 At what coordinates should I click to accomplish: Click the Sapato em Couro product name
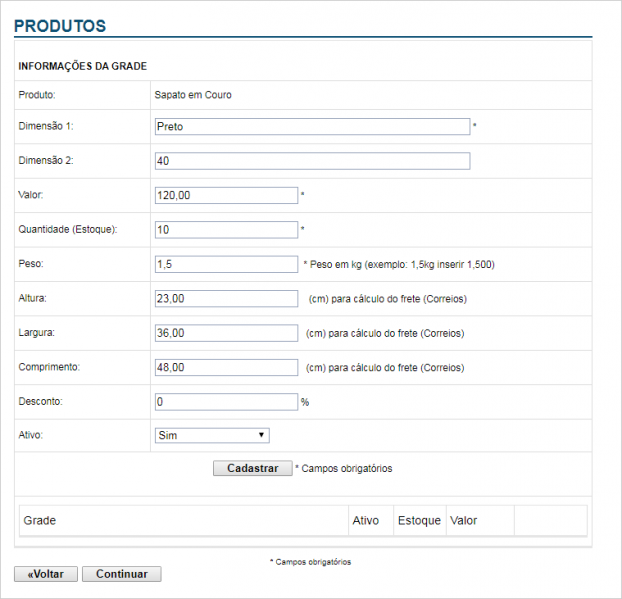[x=192, y=95]
